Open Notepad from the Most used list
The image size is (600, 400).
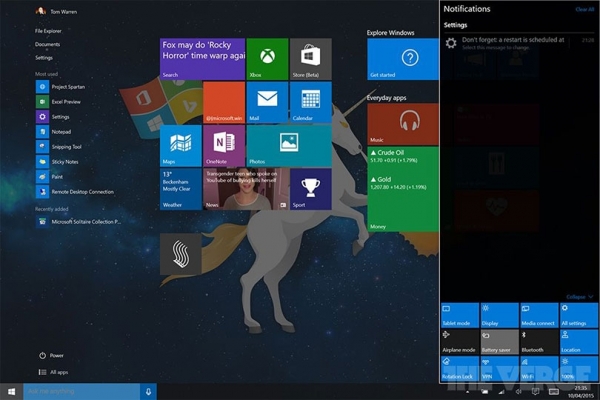[x=54, y=132]
